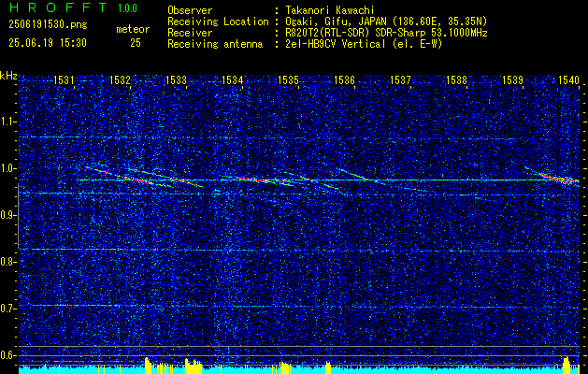Click the Receiving antenna field label
Screen dimensions: 588x374
[x=215, y=44]
